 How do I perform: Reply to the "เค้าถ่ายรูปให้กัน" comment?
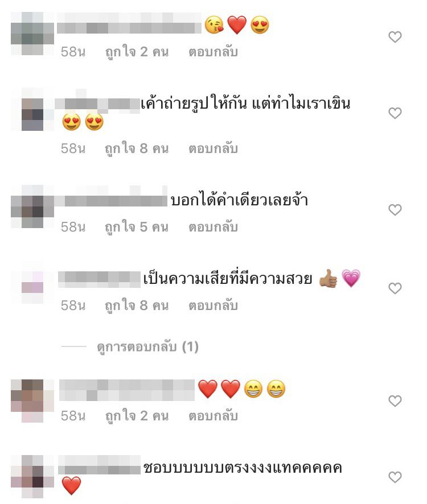point(213,148)
